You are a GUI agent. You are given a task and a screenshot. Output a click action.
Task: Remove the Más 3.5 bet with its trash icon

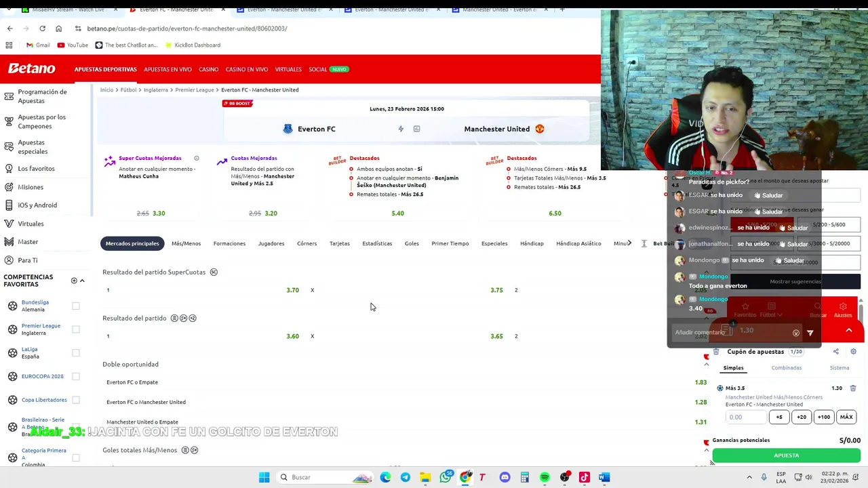[853, 388]
